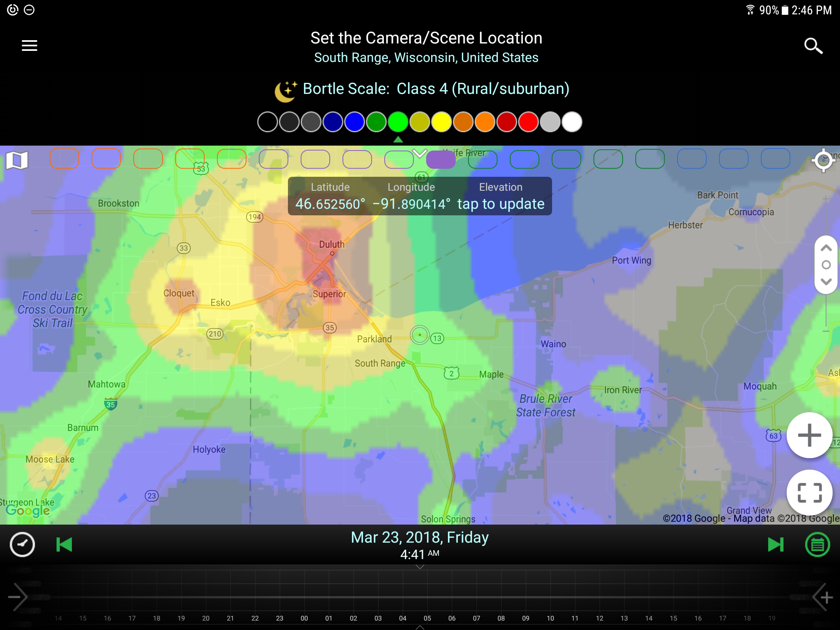Image resolution: width=840 pixels, height=630 pixels.
Task: Toggle fullscreen map view
Action: click(809, 493)
